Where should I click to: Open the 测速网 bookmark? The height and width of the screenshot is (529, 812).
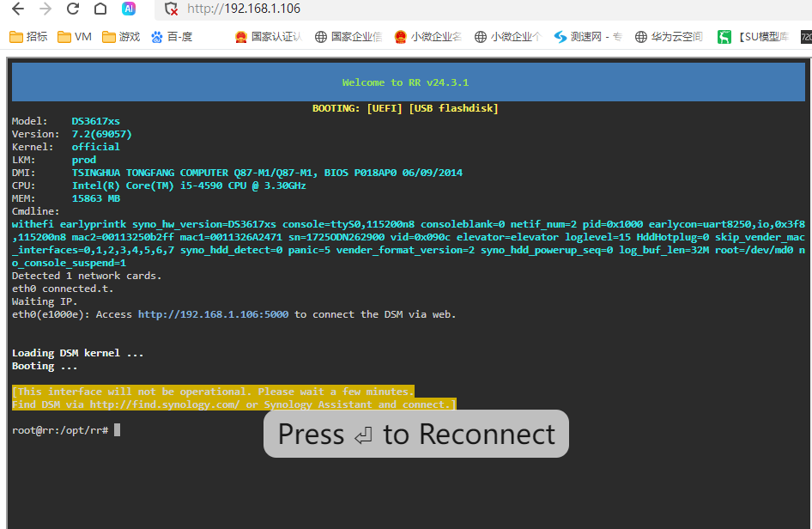(588, 37)
